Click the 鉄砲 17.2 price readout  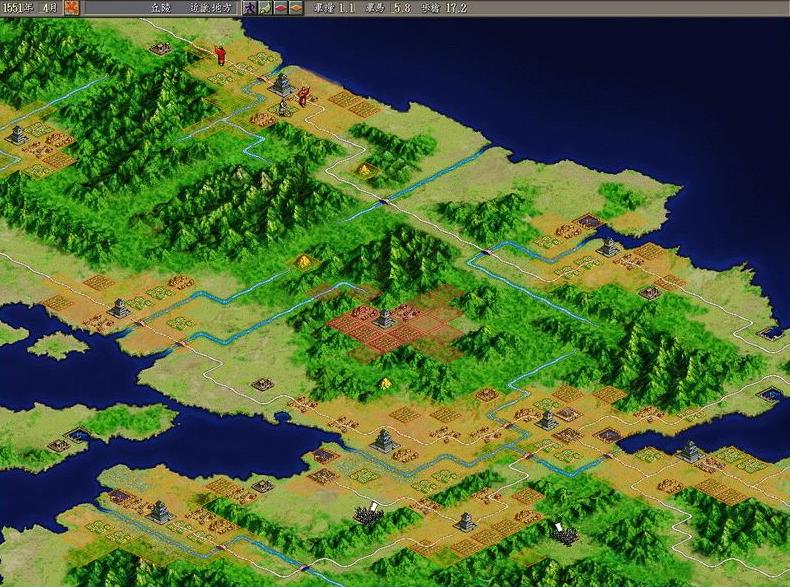tap(444, 8)
